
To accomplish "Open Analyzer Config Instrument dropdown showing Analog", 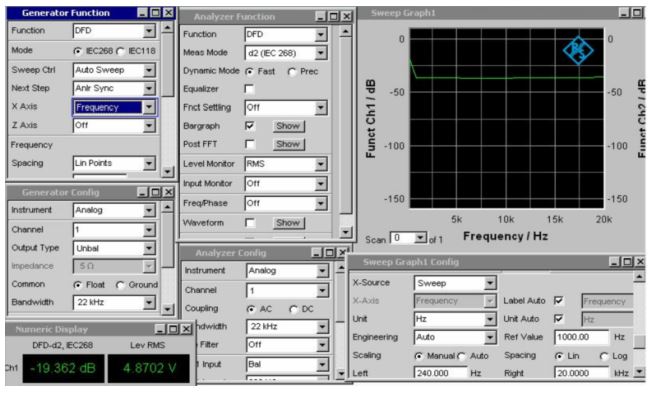I will pyautogui.click(x=287, y=271).
